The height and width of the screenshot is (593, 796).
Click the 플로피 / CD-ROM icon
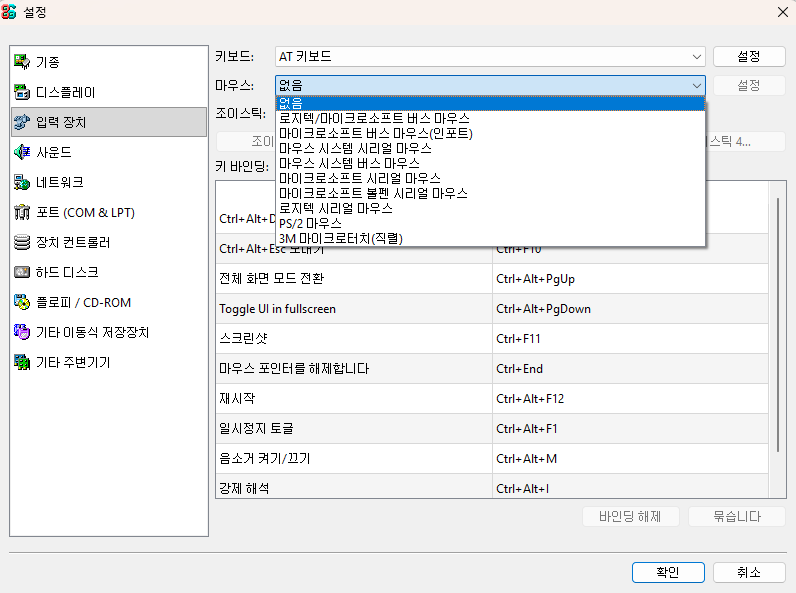point(22,302)
